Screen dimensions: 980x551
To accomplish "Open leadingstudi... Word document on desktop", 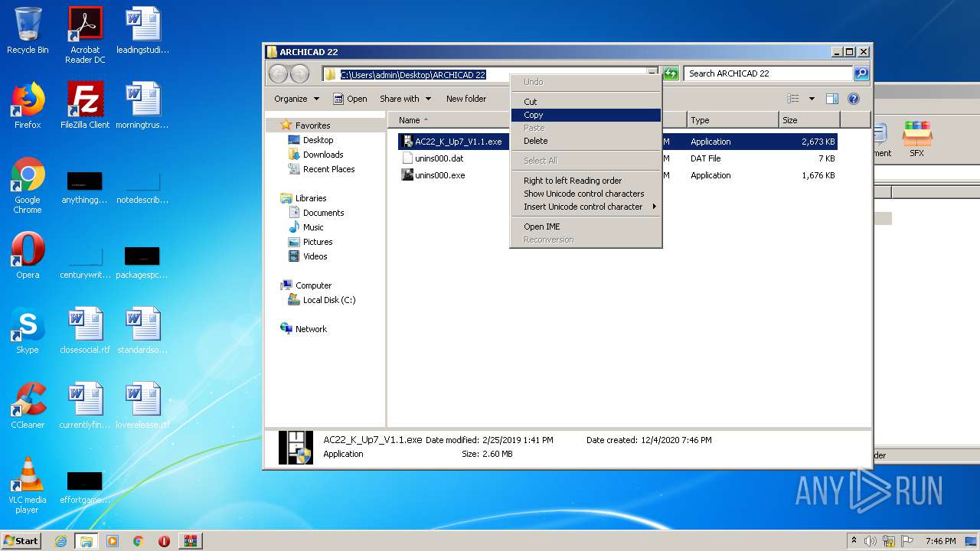I will 142,31.
